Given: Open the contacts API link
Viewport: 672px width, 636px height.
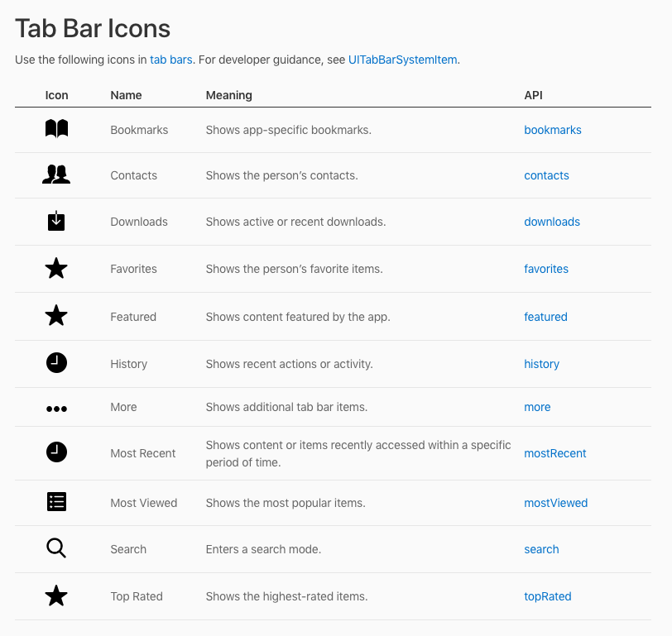Looking at the screenshot, I should (546, 175).
